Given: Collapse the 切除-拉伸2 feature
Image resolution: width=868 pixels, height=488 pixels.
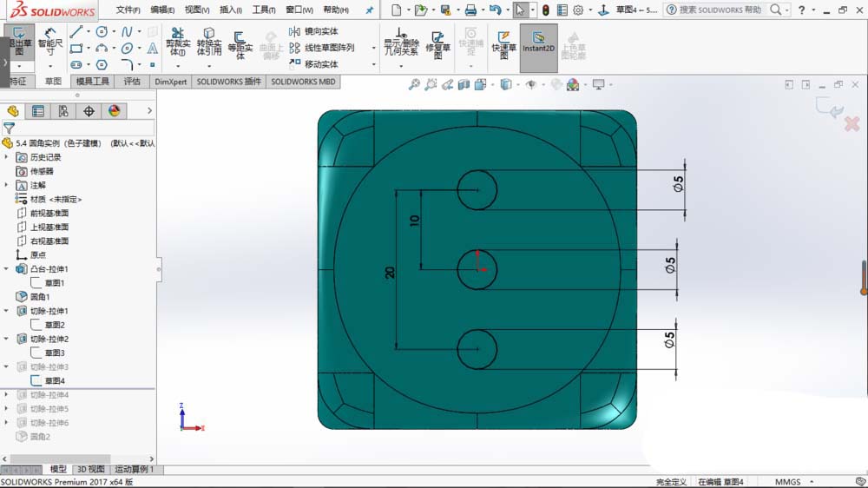Looking at the screenshot, I should coord(7,339).
